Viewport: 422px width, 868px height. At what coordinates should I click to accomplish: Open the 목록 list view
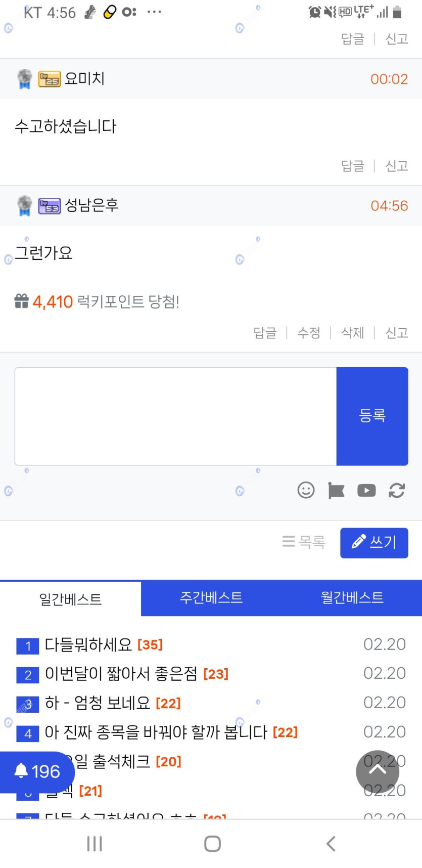304,542
